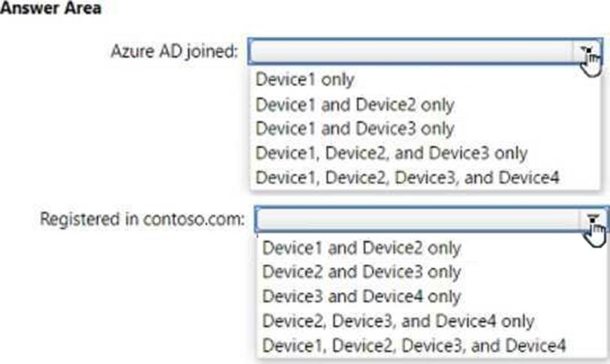The width and height of the screenshot is (610, 364).
Task: Select 'Device1, Device2, and Device3 only' option
Action: pos(391,153)
